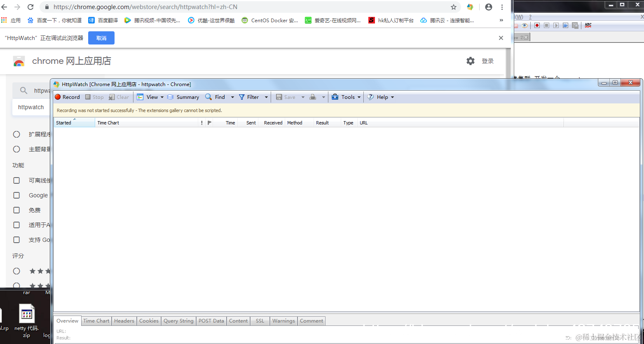Click the Stop button in HttpWatch

(94, 97)
